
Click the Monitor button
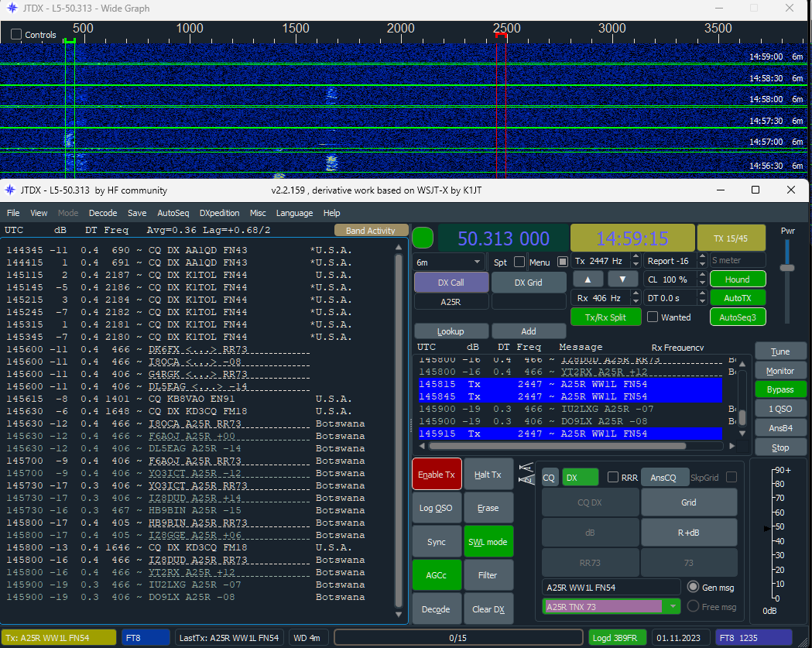click(780, 370)
